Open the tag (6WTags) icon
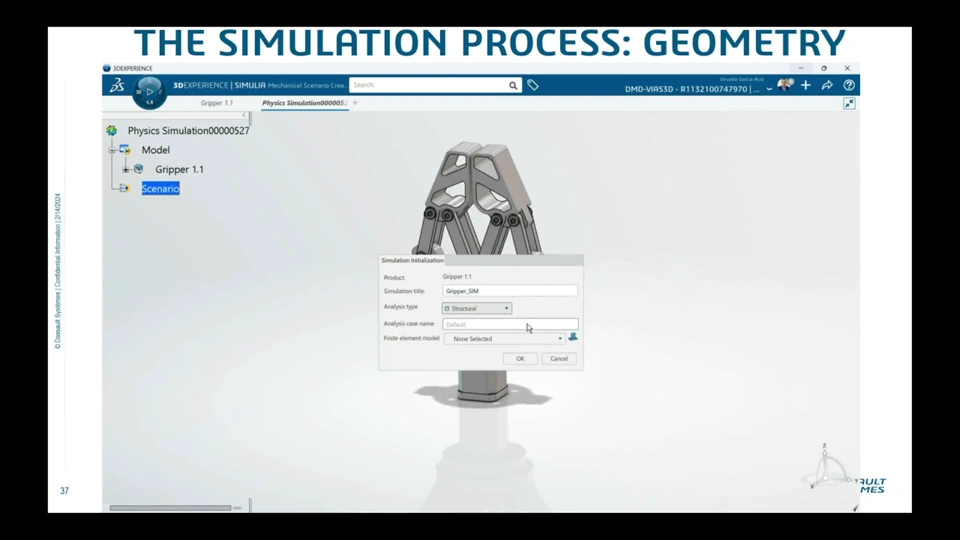 [533, 86]
